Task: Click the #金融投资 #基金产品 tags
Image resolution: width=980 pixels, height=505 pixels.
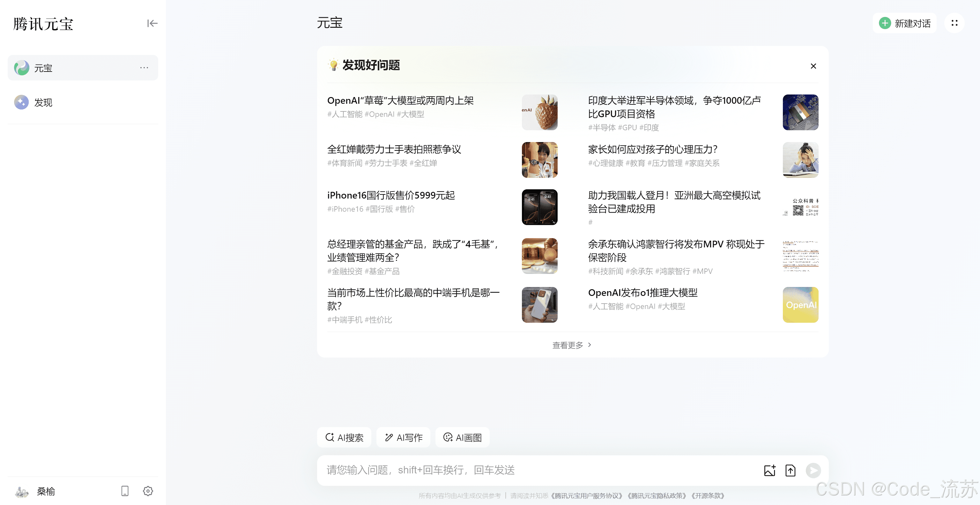Action: pyautogui.click(x=363, y=271)
